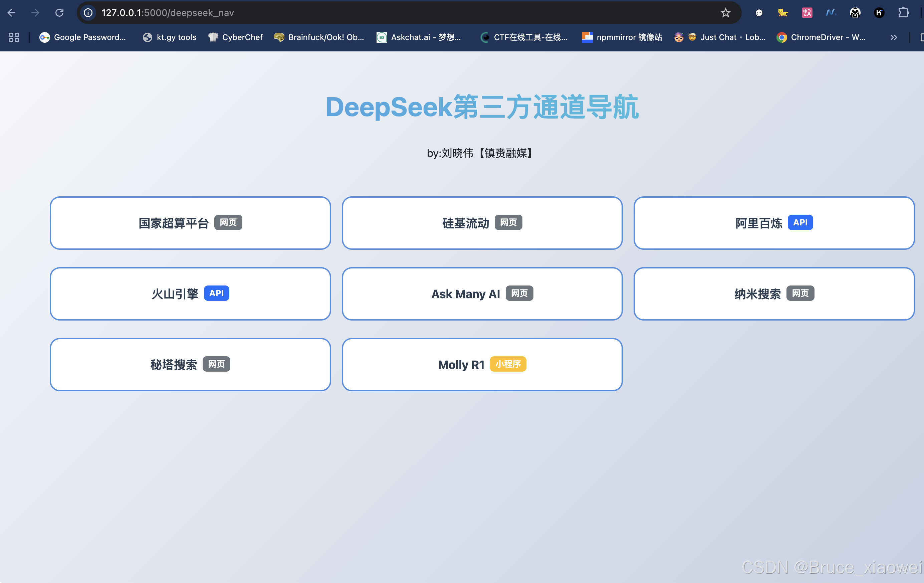Bookmark this page with star icon
The image size is (924, 583).
725,13
